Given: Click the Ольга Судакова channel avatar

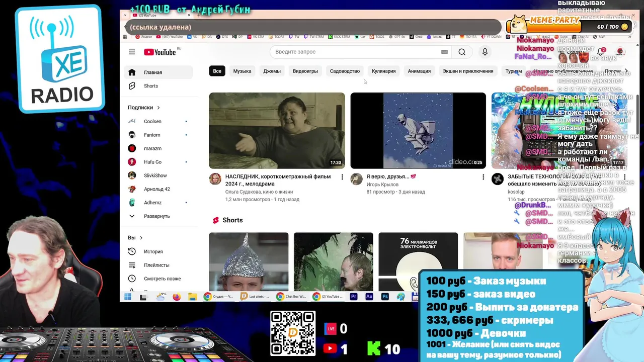Looking at the screenshot, I should [x=215, y=179].
